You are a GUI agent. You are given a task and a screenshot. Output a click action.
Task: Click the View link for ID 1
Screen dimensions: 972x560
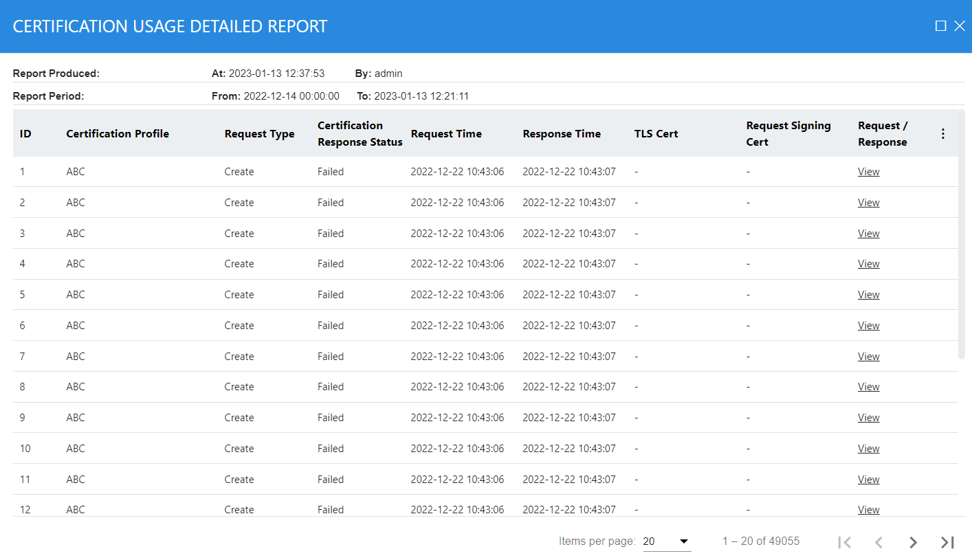[x=868, y=172]
